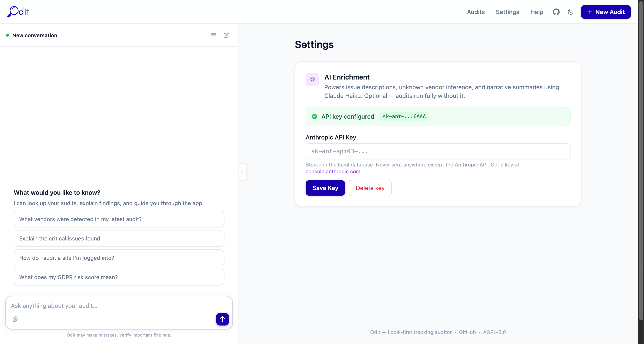Select the 'What does my GDPR risk score mean?' suggestion
644x344 pixels.
119,277
